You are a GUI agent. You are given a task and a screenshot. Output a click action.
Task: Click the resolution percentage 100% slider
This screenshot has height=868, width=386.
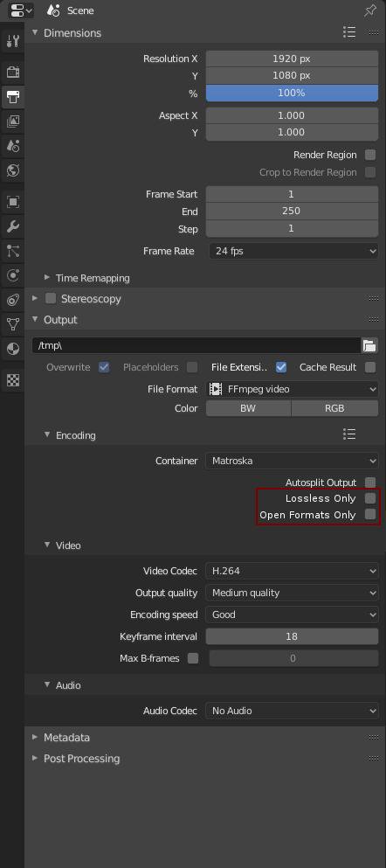(x=292, y=93)
